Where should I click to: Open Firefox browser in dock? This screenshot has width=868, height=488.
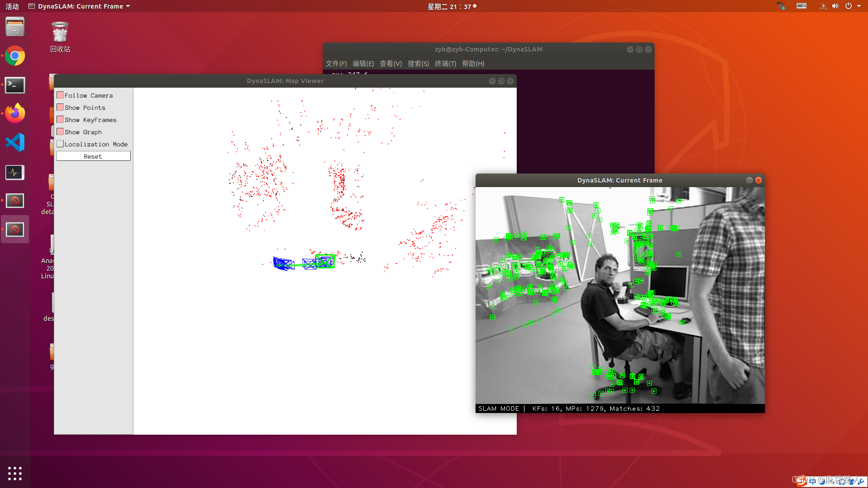pos(15,113)
